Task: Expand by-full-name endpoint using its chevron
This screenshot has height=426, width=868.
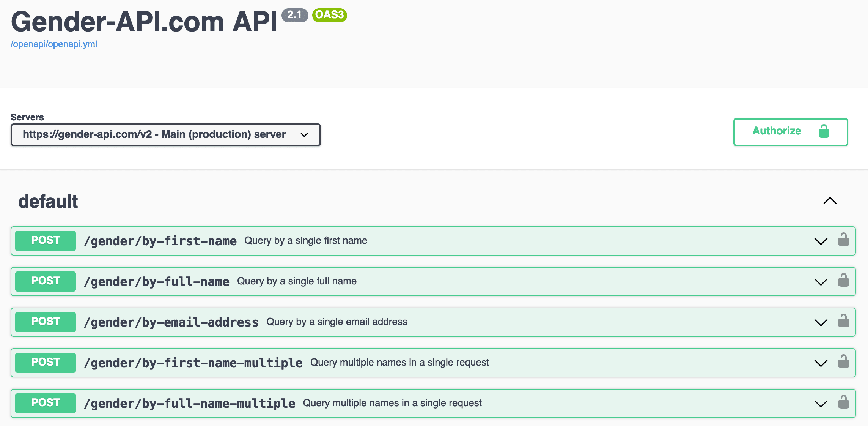Action: pyautogui.click(x=821, y=282)
